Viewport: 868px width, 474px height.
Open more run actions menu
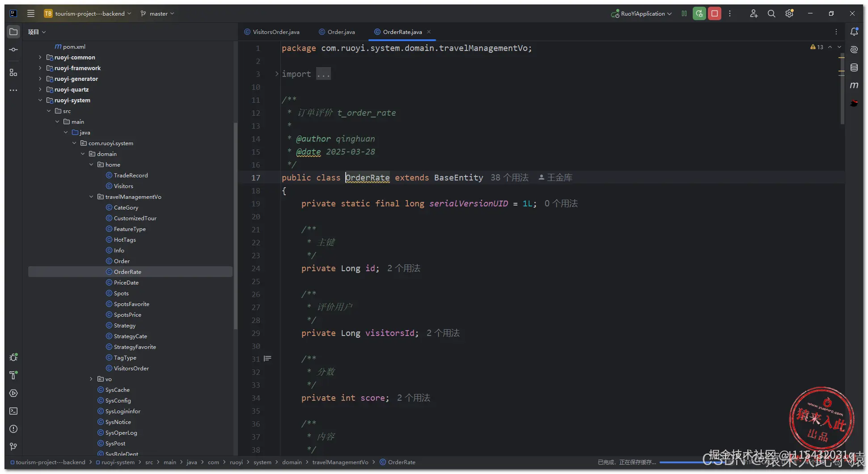730,13
